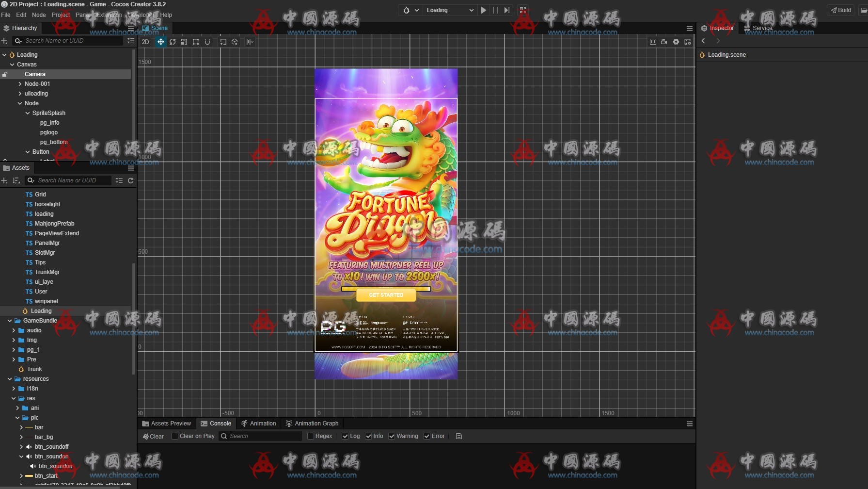This screenshot has width=868, height=489.
Task: Select the Rotate gizmo tool
Action: 173,42
